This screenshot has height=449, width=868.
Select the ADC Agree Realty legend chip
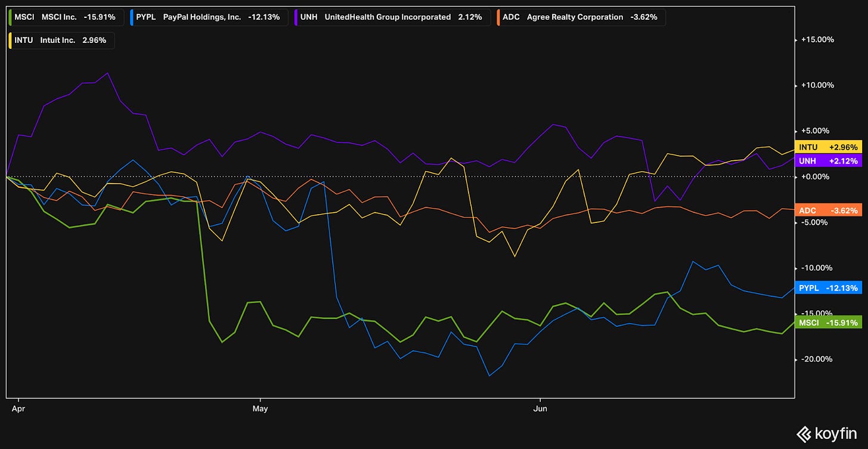[580, 17]
